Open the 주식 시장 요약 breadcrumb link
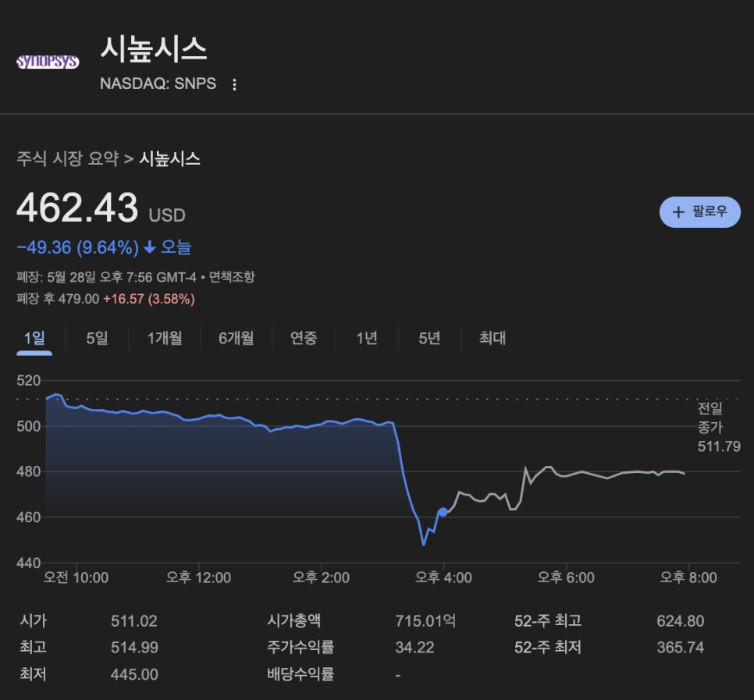Viewport: 754px width, 700px height. [x=68, y=158]
